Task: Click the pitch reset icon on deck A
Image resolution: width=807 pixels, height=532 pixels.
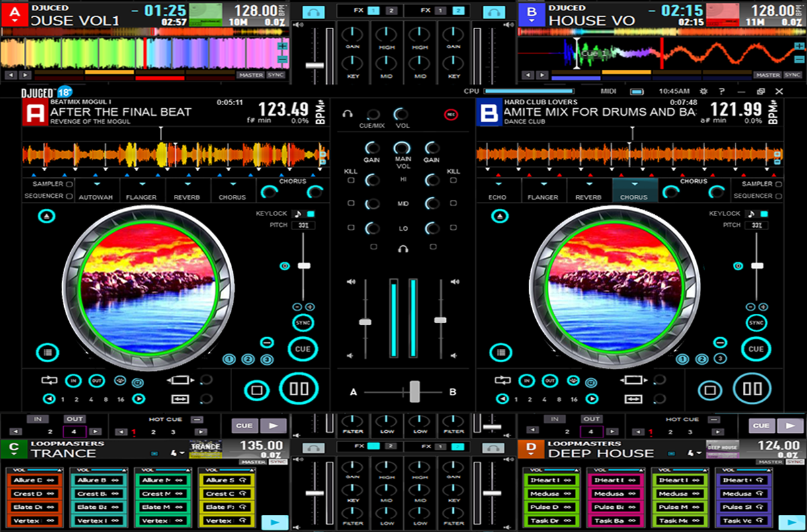Action: [x=285, y=266]
